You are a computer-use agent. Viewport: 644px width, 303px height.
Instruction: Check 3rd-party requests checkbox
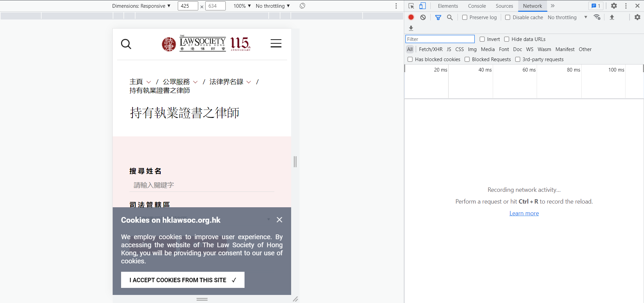(x=518, y=59)
